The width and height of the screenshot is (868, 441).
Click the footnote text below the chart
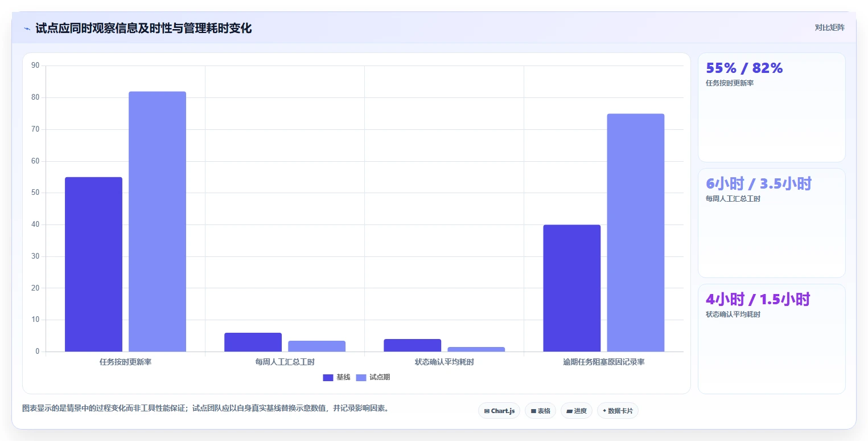[x=205, y=409]
